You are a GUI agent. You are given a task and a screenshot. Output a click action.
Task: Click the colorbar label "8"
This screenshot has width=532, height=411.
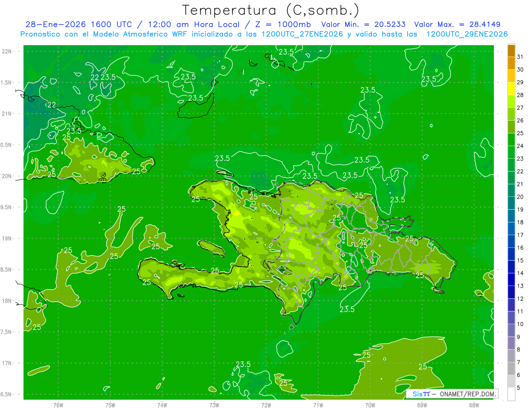point(519,350)
